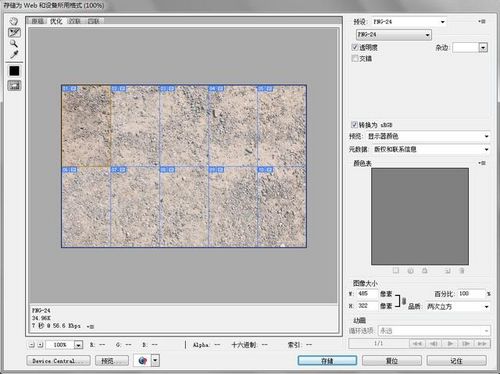Select the Slice Select tool
The image size is (500, 374).
(x=14, y=32)
